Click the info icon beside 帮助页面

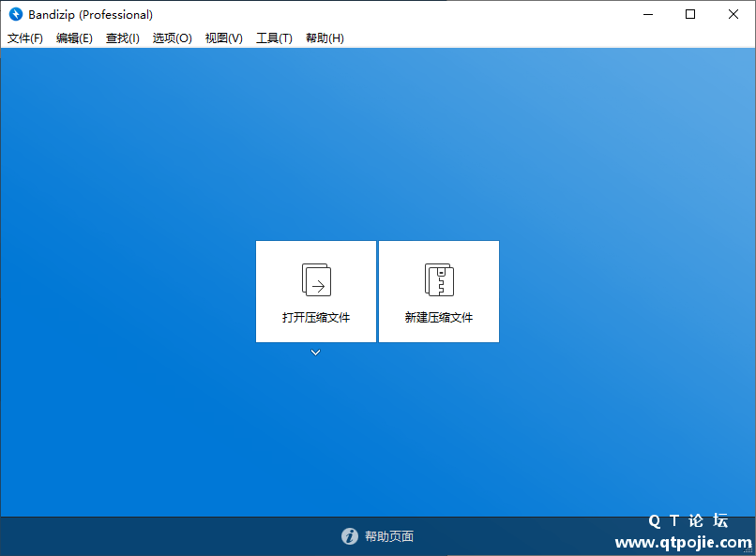click(350, 536)
